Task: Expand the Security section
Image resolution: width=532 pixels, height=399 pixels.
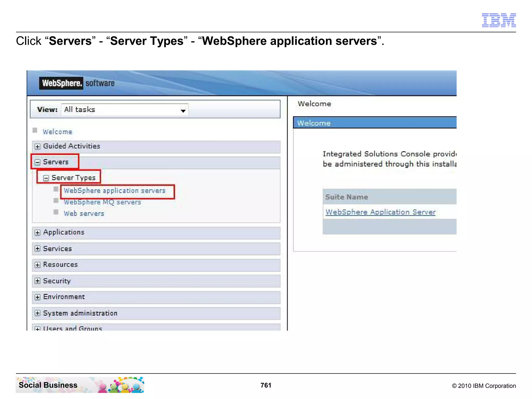Action: 37,281
